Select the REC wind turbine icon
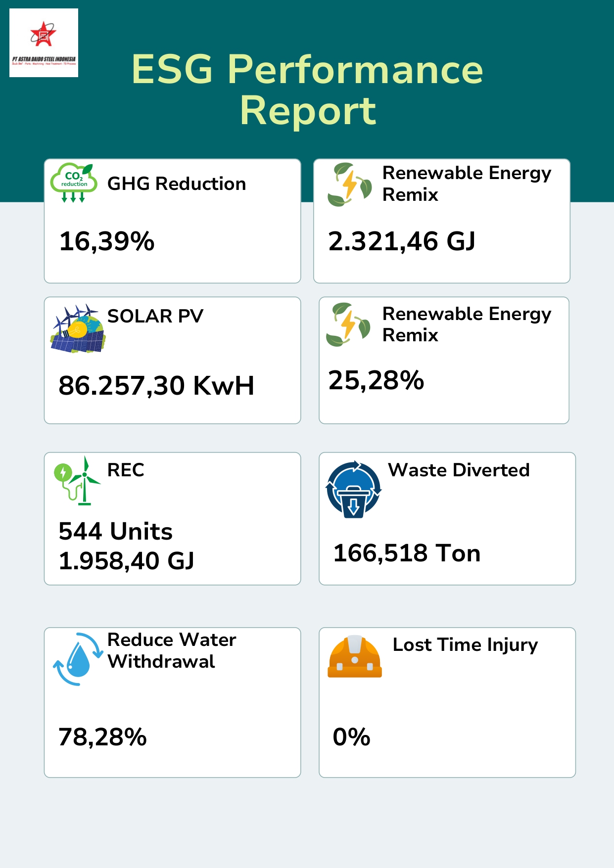614x868 pixels. [77, 481]
